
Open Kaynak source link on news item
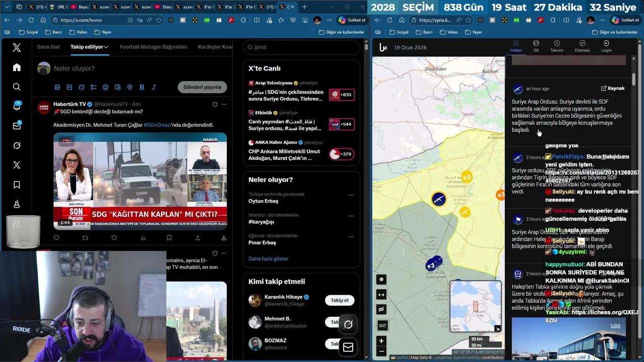pyautogui.click(x=613, y=88)
